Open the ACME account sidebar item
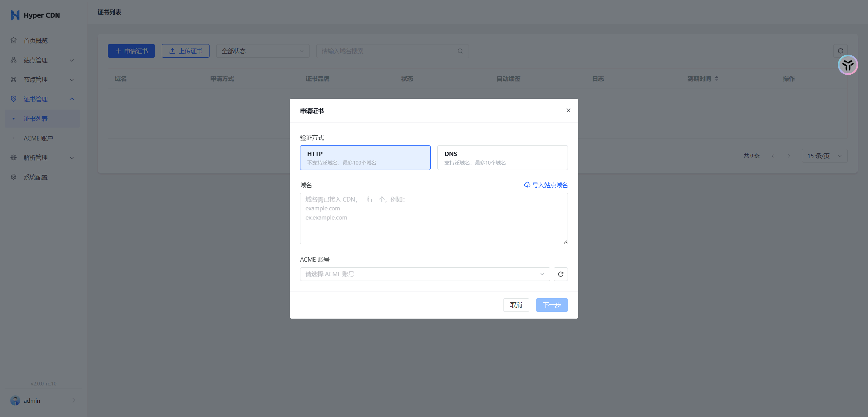This screenshot has height=417, width=868. point(38,138)
